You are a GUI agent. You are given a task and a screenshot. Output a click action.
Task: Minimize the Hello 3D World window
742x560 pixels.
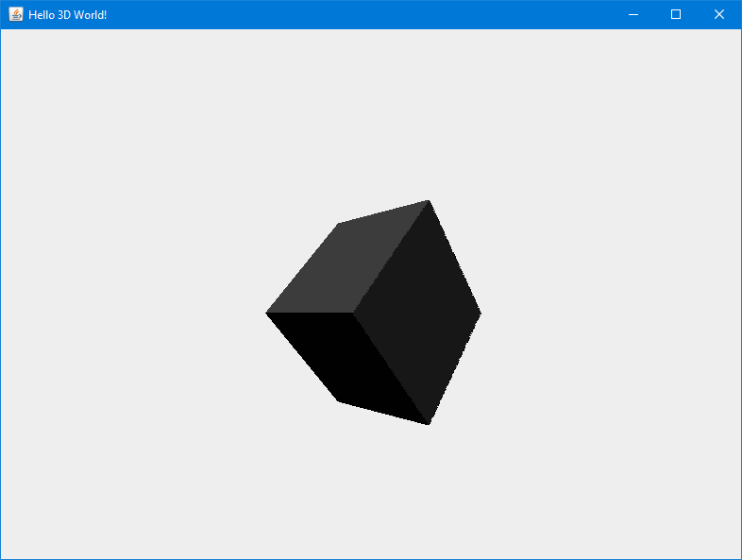(x=633, y=15)
